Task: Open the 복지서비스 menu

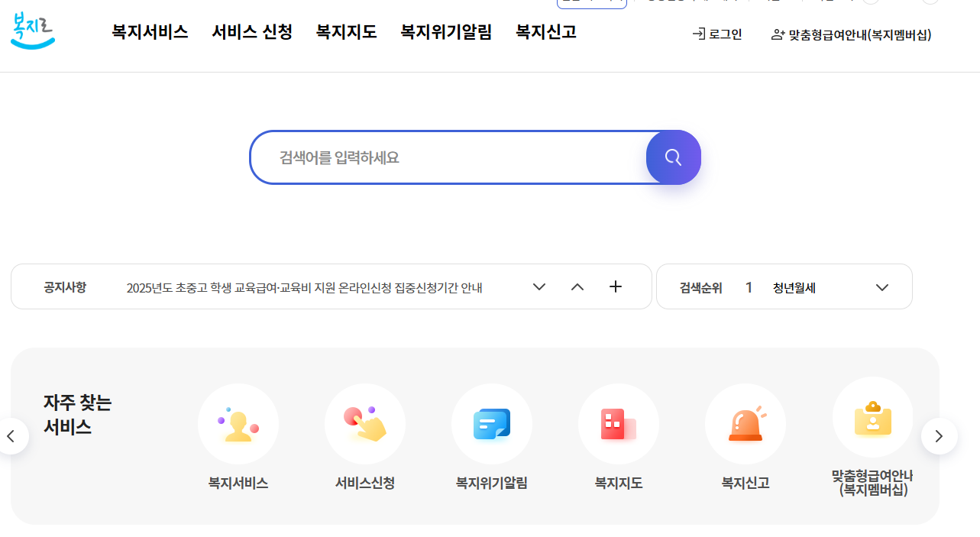Action: 150,32
